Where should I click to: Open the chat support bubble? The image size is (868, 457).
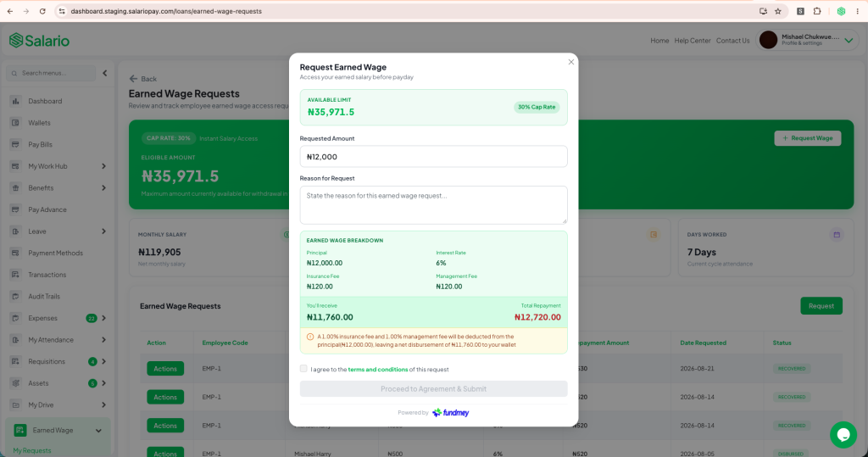tap(843, 435)
